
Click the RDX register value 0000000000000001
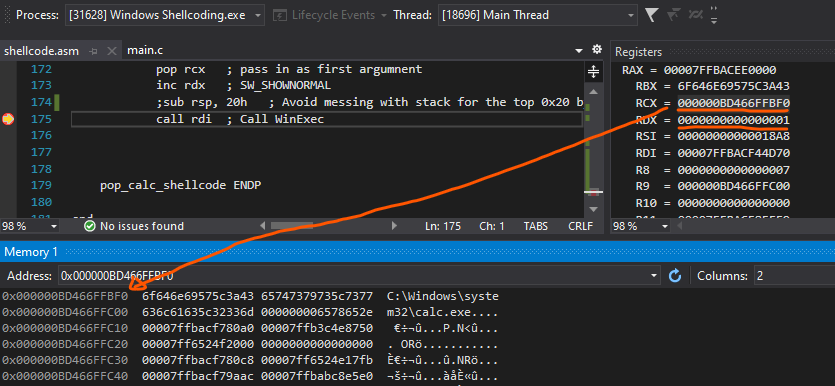pyautogui.click(x=733, y=120)
